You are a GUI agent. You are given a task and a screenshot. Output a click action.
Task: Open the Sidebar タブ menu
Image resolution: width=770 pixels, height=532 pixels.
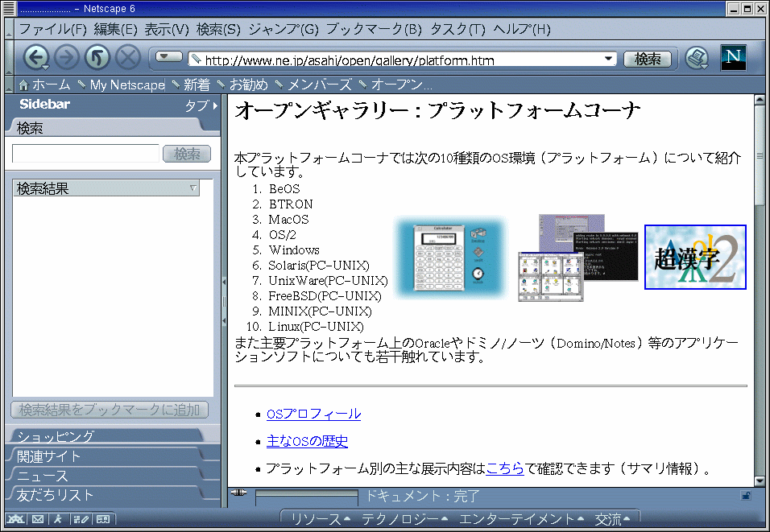coord(201,105)
